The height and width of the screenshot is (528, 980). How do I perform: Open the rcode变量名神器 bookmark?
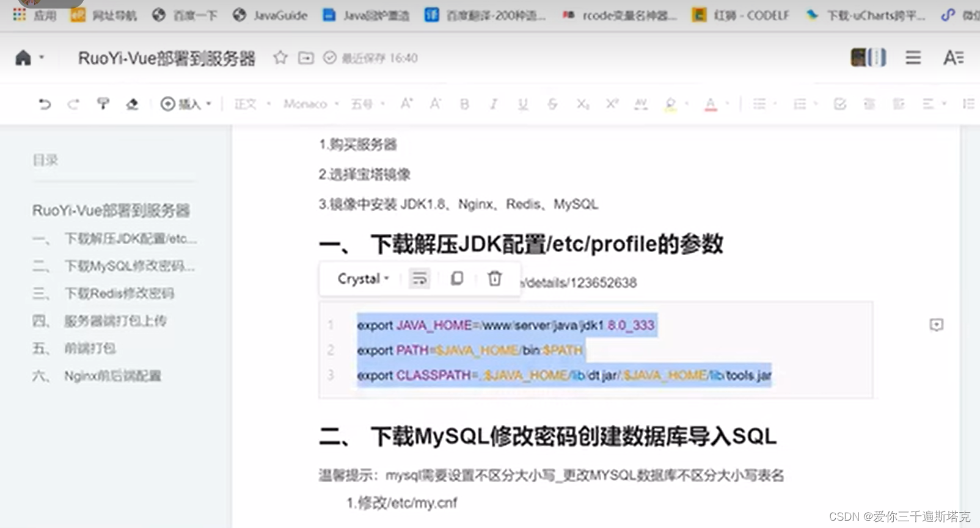(x=620, y=15)
